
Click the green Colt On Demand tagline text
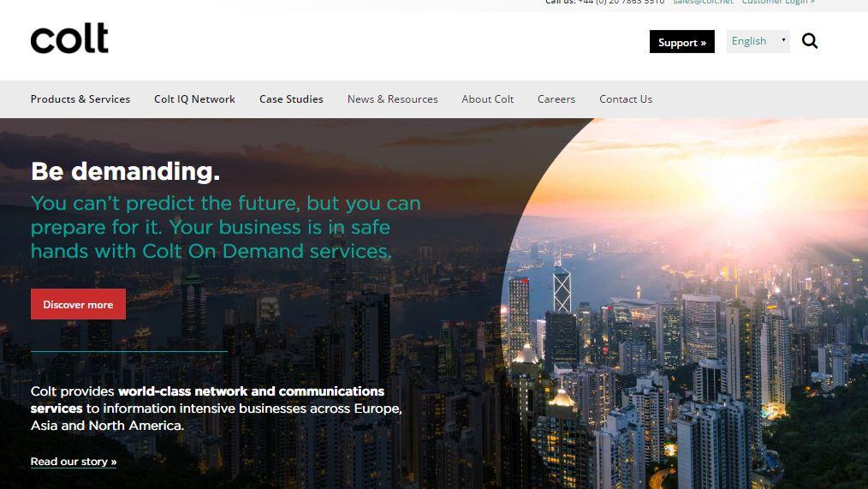(x=226, y=227)
